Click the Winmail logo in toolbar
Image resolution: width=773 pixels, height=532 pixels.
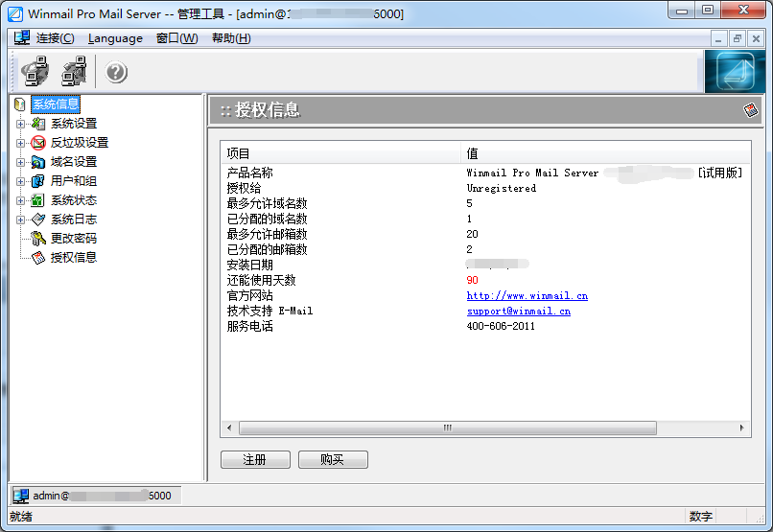[735, 72]
